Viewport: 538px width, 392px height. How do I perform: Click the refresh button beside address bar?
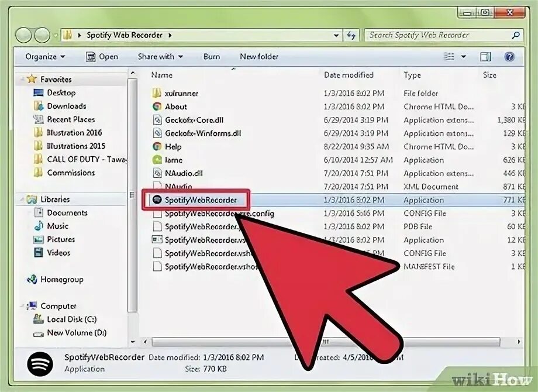(x=351, y=35)
